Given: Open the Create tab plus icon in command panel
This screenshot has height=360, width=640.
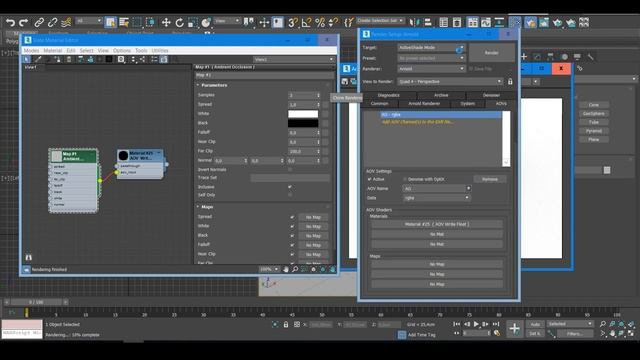Looking at the screenshot, I should click(524, 57).
